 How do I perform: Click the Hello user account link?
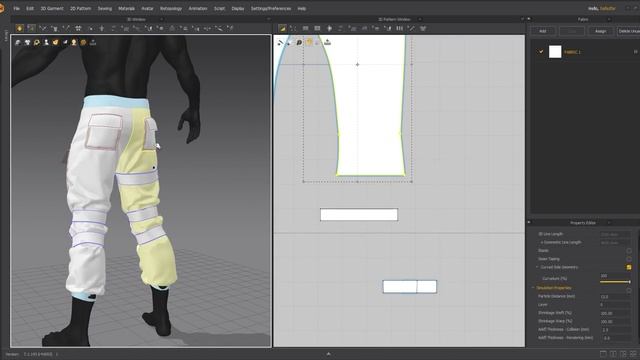(x=602, y=9)
